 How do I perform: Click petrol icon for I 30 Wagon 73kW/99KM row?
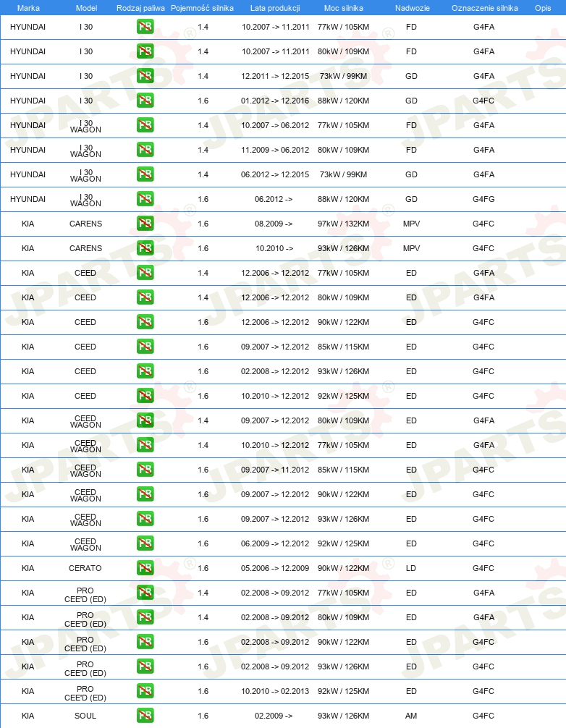click(145, 174)
